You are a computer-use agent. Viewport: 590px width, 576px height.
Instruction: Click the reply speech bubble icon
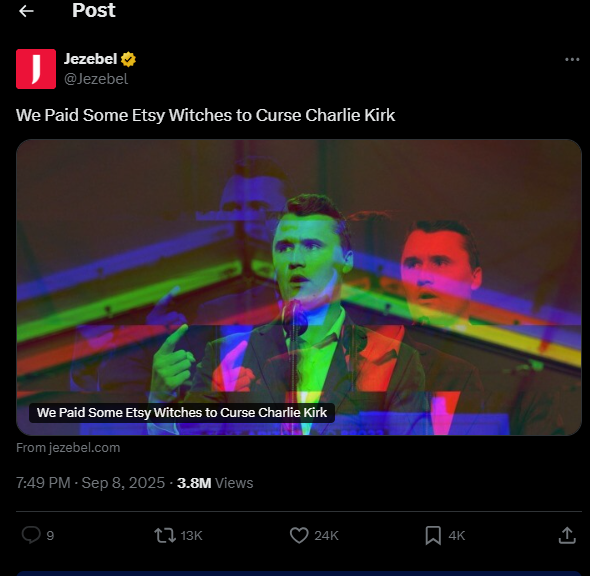pyautogui.click(x=31, y=535)
